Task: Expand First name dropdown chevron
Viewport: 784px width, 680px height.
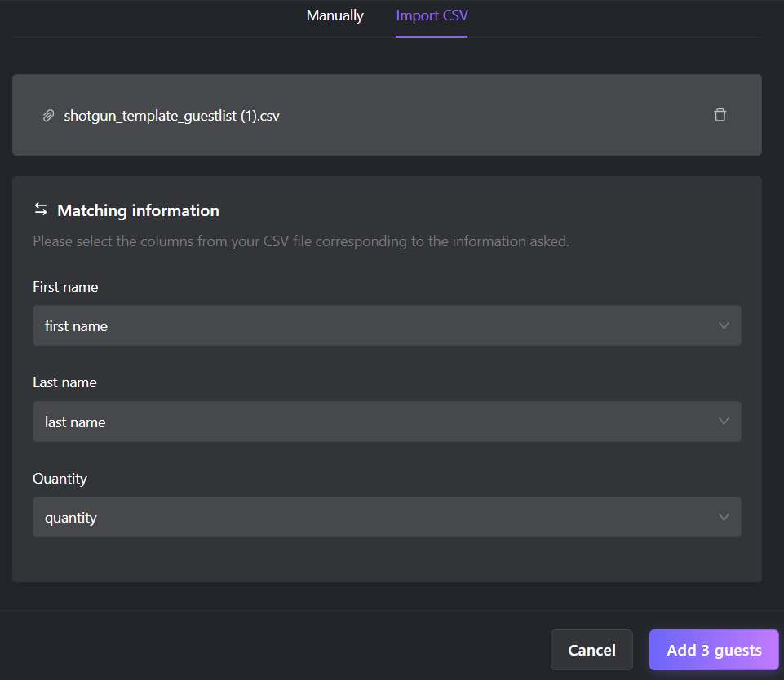Action: 724,326
